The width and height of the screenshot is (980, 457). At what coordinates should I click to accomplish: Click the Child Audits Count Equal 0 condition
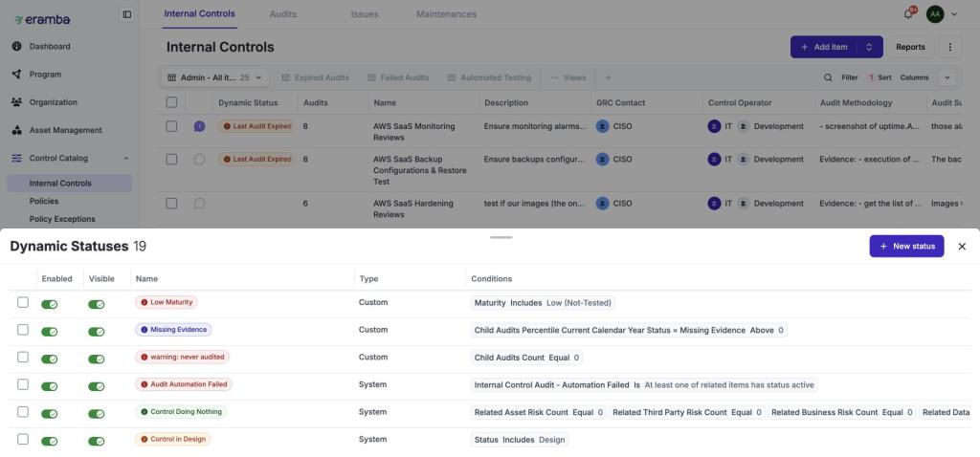tap(526, 358)
